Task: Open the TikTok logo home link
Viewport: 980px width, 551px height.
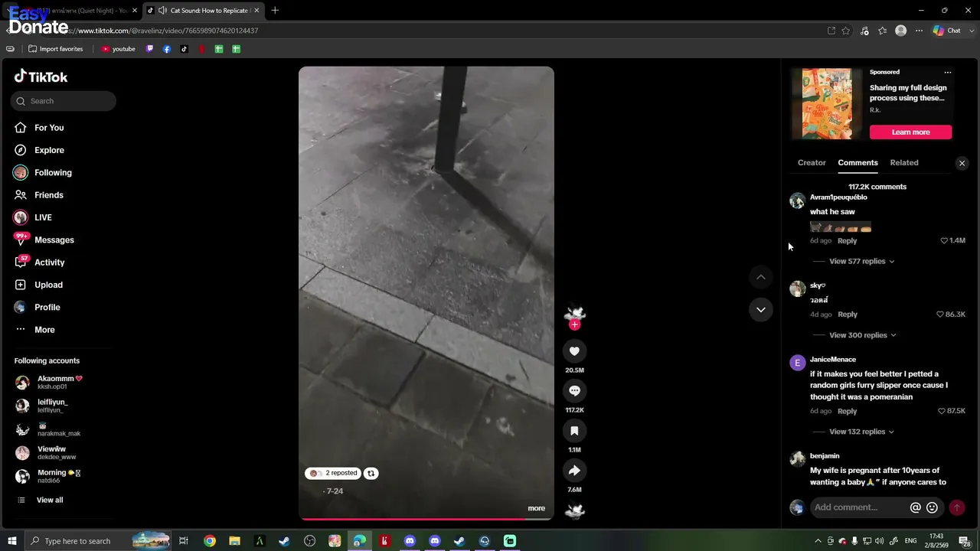Action: point(41,77)
